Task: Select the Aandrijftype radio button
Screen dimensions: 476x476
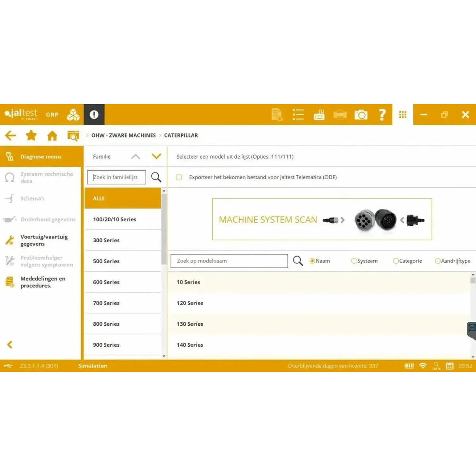Action: pyautogui.click(x=438, y=261)
